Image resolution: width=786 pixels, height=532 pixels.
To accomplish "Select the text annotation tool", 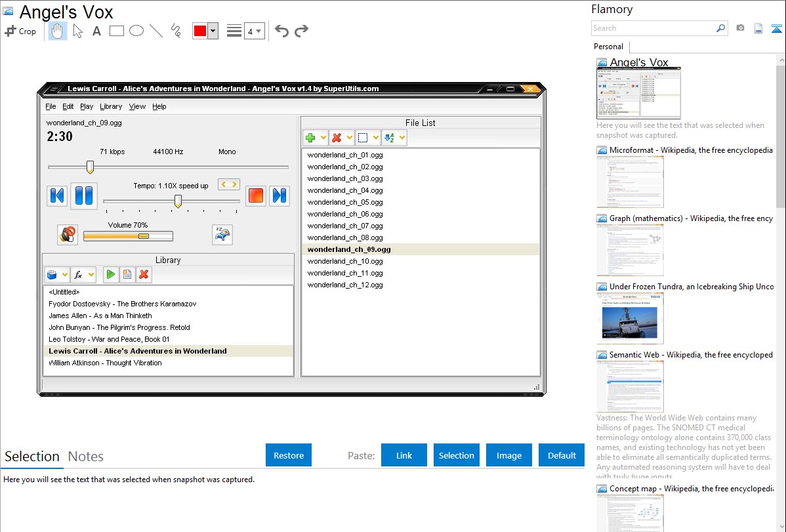I will (x=96, y=31).
